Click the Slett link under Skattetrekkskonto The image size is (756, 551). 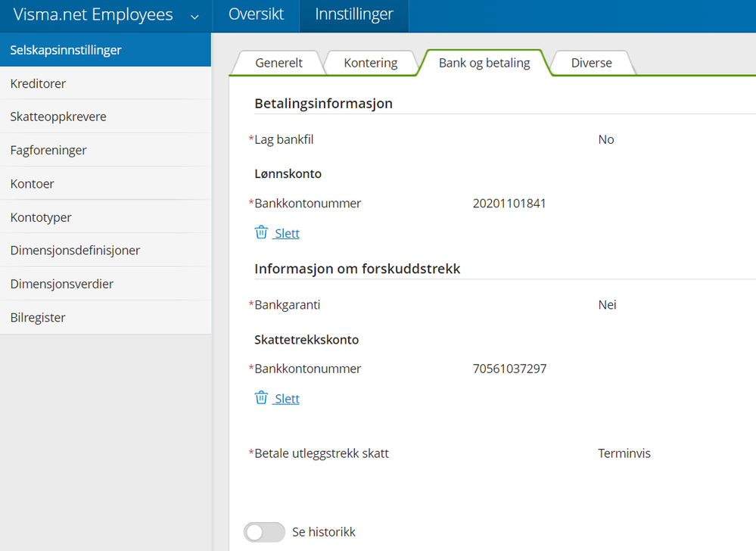click(287, 399)
